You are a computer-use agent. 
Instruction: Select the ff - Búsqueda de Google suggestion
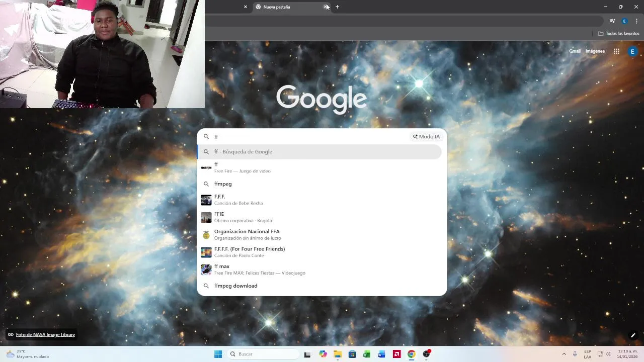319,152
